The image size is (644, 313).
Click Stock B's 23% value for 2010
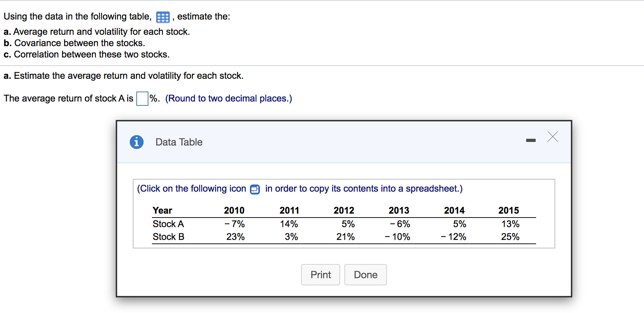[235, 237]
